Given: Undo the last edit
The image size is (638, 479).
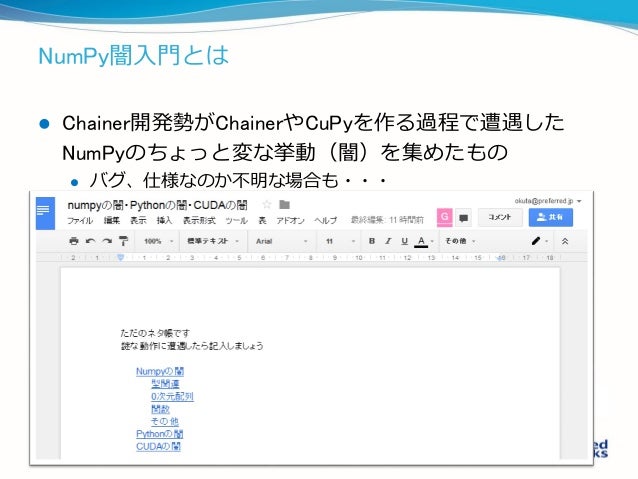Looking at the screenshot, I should [90, 241].
